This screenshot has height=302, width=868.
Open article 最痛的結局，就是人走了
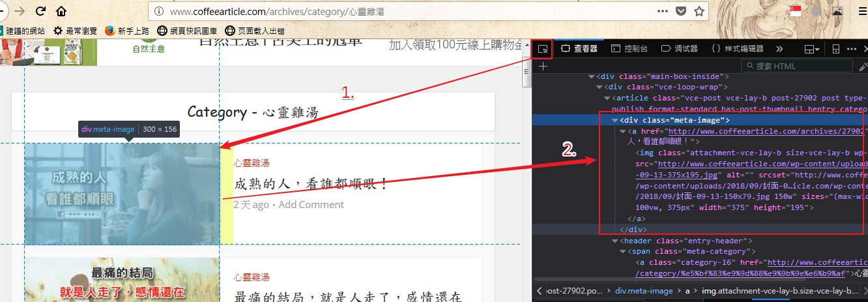[348, 297]
